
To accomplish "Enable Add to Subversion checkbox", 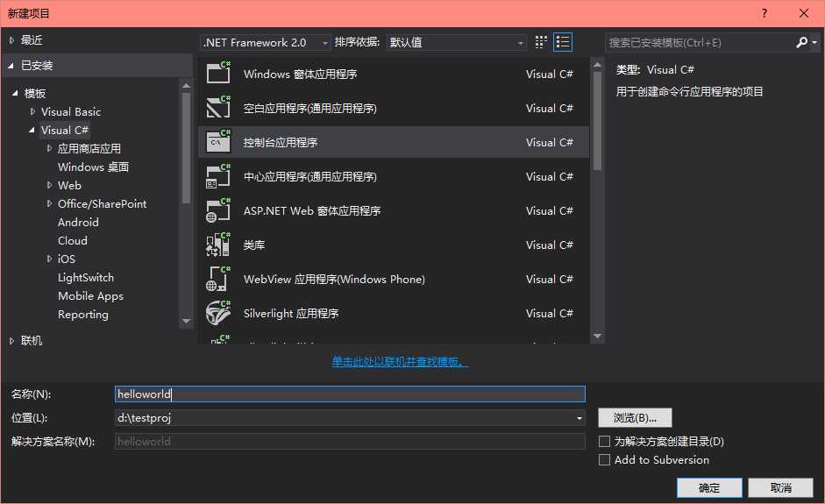I will [x=605, y=460].
